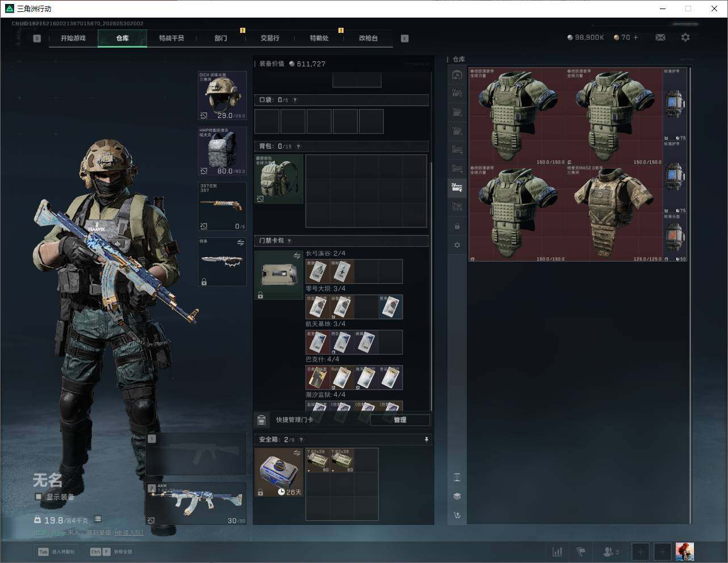Select first 7.62x39 ammo stack in safe box
728x563 pixels.
pos(318,460)
